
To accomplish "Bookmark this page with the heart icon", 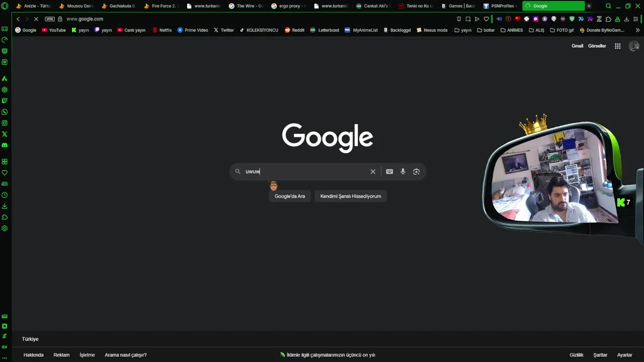I will [x=486, y=19].
